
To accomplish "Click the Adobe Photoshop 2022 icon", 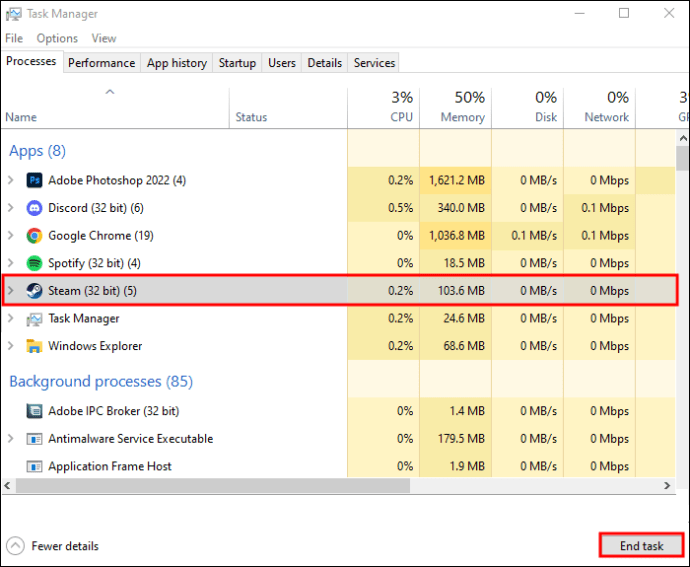I will click(x=34, y=180).
